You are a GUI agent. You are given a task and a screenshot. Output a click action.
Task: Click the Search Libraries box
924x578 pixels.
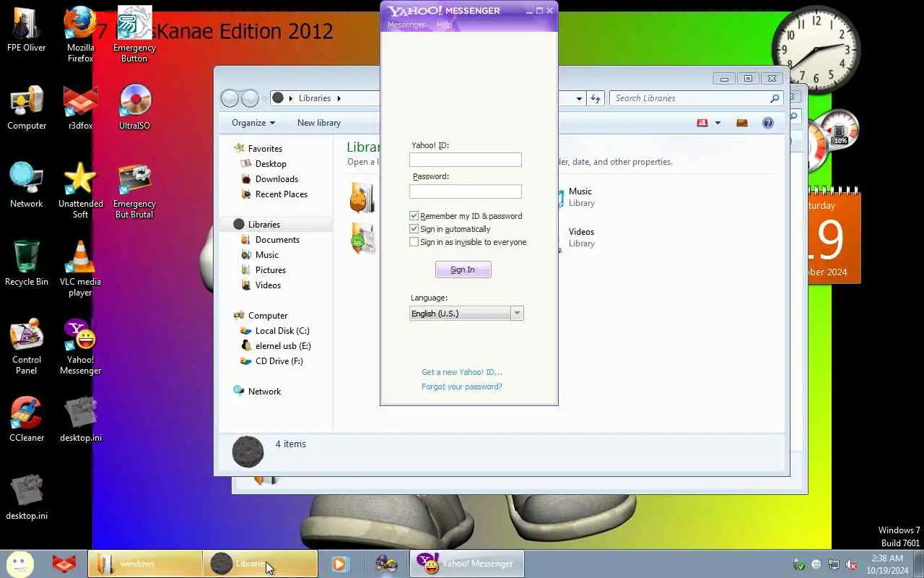697,98
